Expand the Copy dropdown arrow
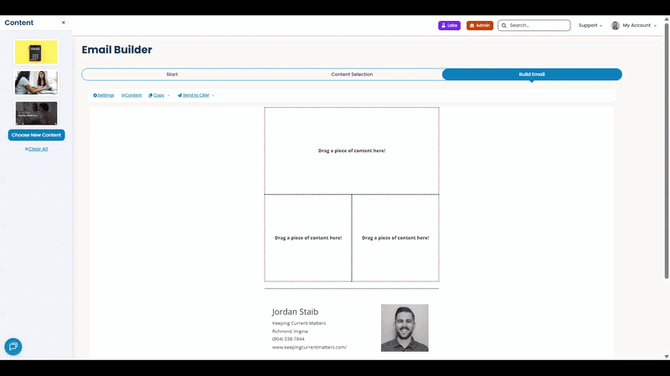 pyautogui.click(x=168, y=96)
